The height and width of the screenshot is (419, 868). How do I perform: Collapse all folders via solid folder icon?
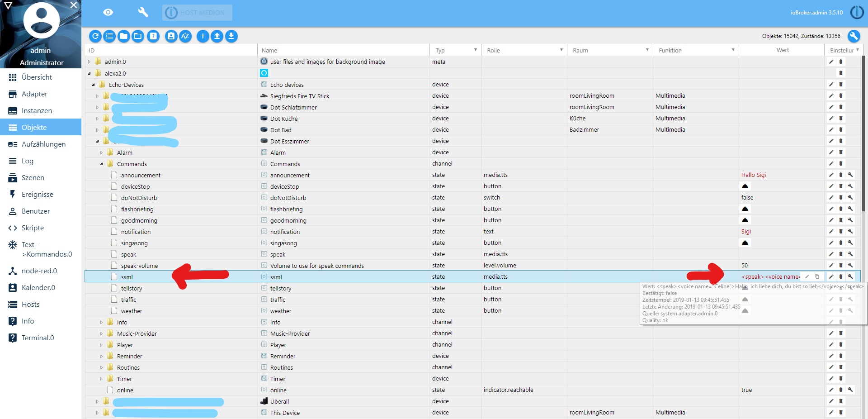(x=124, y=36)
